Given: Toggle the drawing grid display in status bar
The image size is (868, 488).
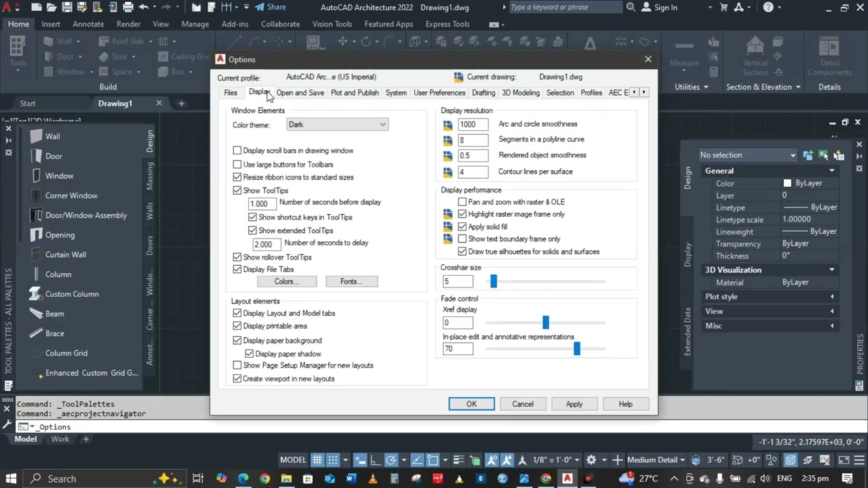Looking at the screenshot, I should [317, 460].
